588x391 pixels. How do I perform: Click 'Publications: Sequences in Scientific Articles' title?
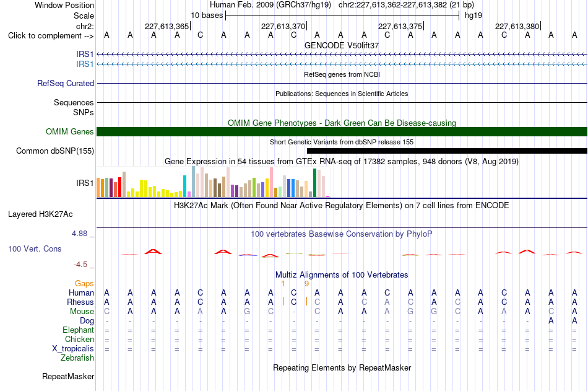[x=342, y=94]
